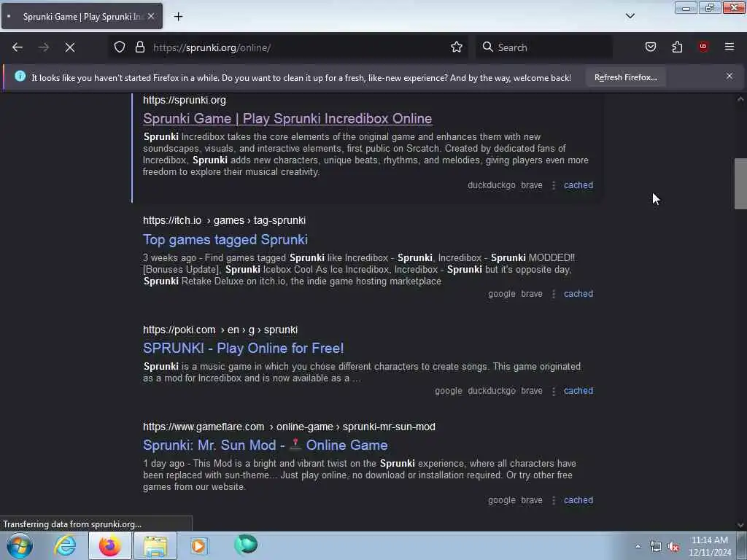Launch Internet Explorer from the taskbar
This screenshot has height=560, width=747.
click(65, 545)
